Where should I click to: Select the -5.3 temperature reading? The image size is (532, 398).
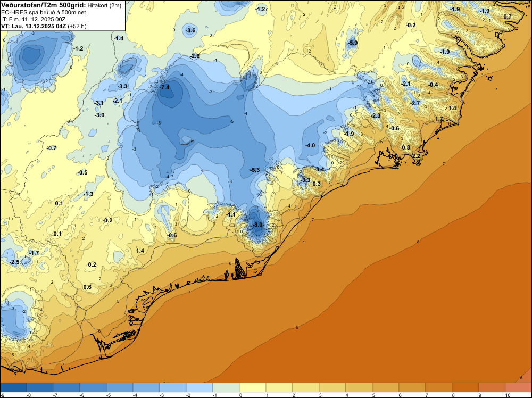click(x=254, y=170)
